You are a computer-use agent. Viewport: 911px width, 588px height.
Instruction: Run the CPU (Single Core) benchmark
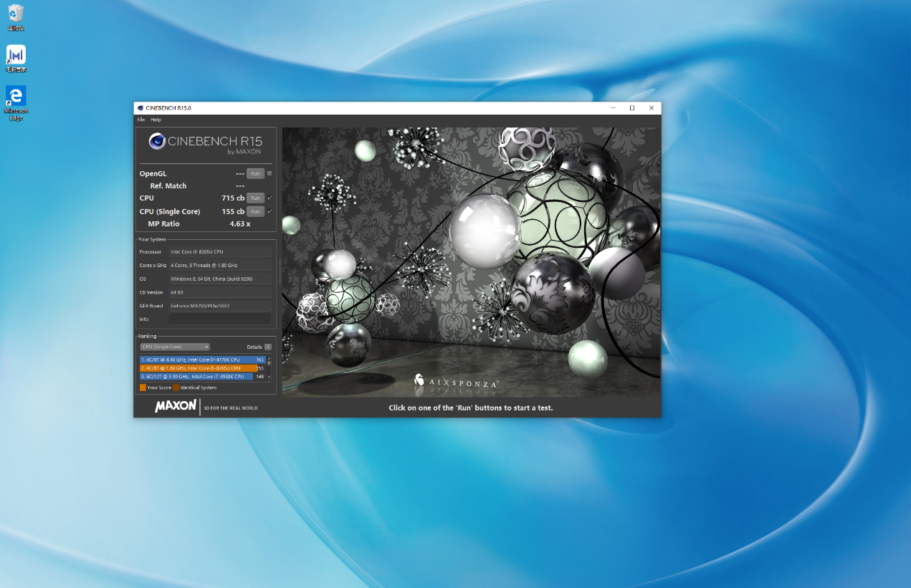click(255, 211)
